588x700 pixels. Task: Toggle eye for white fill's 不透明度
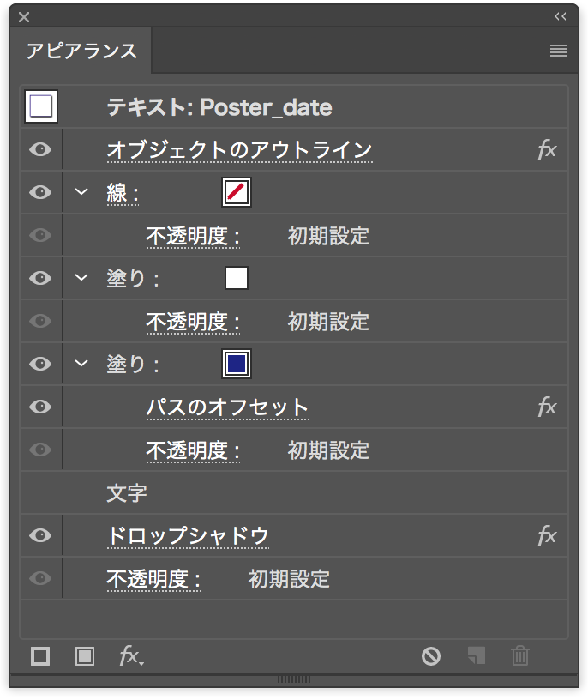[40, 321]
